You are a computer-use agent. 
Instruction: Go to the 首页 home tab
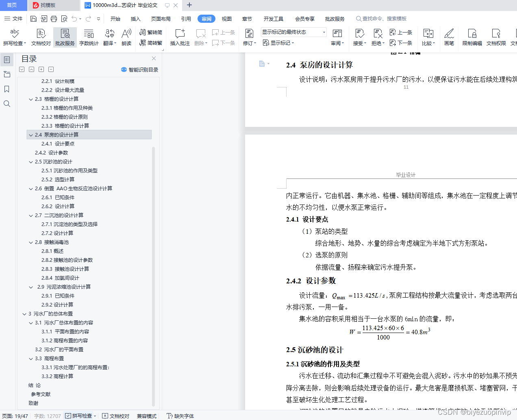(12, 5)
